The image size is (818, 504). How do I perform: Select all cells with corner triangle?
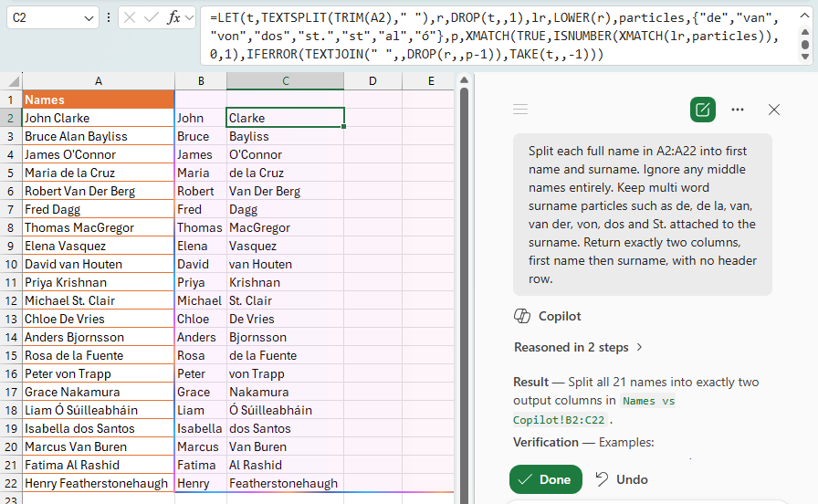(x=14, y=81)
